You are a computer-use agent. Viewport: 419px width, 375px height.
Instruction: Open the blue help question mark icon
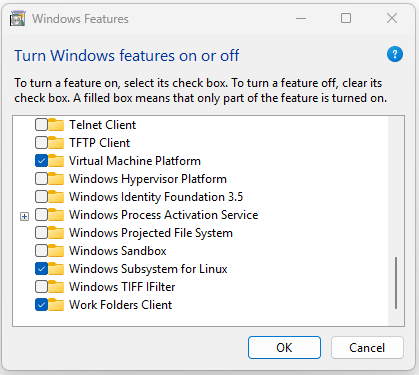point(395,54)
